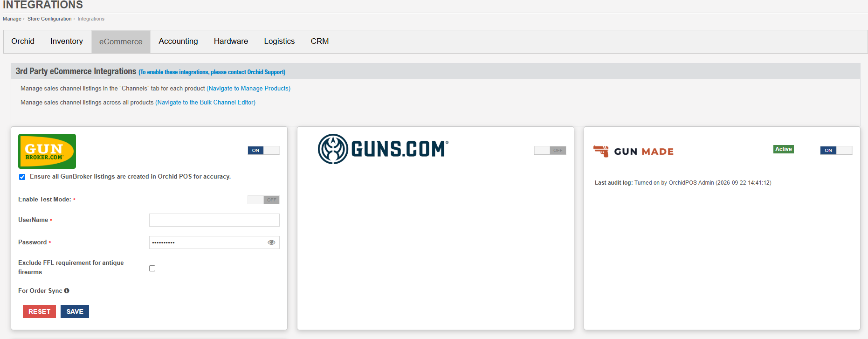Click the For Order Sync label
Screen dimensions: 868x339
coord(40,291)
